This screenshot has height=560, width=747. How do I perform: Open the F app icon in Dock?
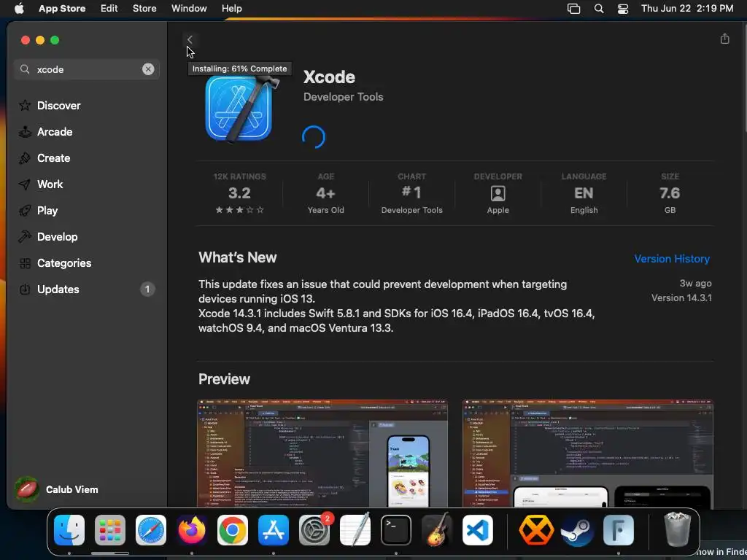[x=619, y=530]
